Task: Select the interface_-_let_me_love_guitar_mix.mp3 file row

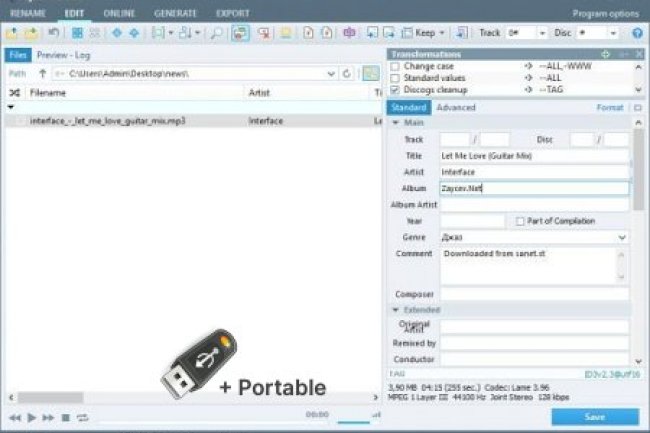Action: (x=193, y=121)
